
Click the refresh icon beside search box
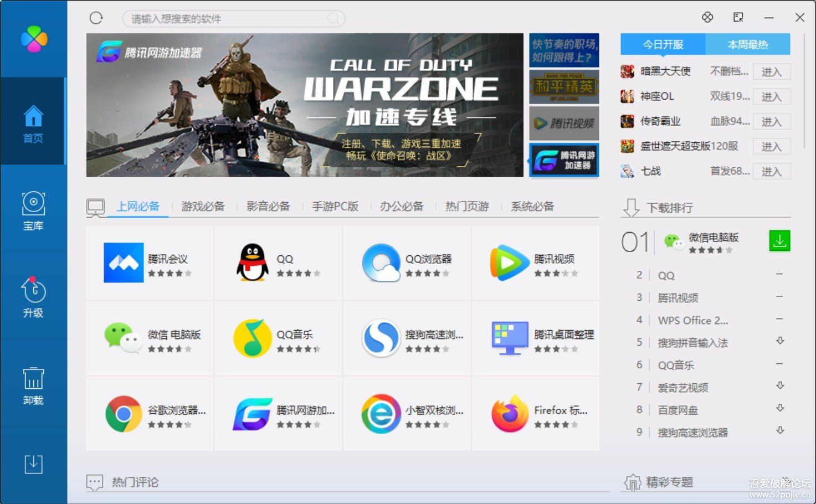pos(96,18)
